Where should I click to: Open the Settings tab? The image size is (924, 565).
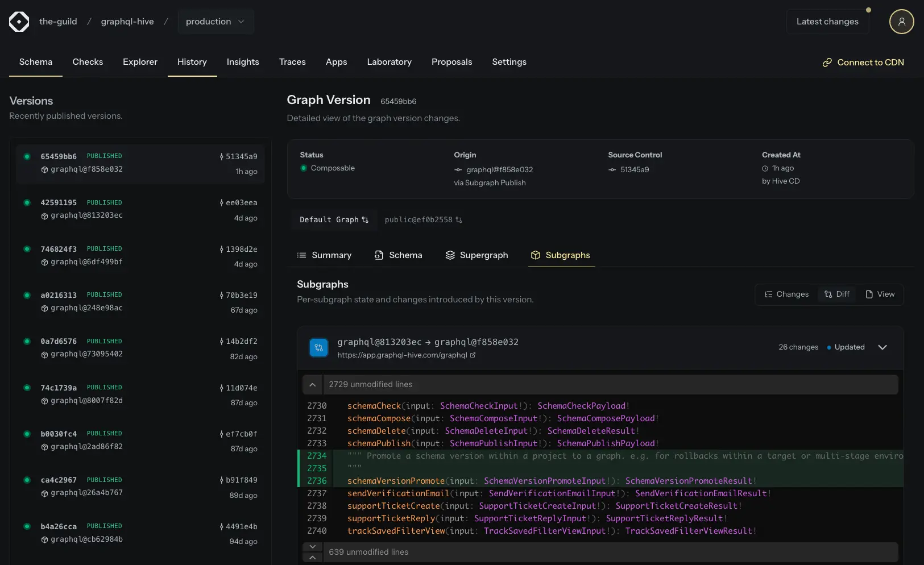(509, 62)
